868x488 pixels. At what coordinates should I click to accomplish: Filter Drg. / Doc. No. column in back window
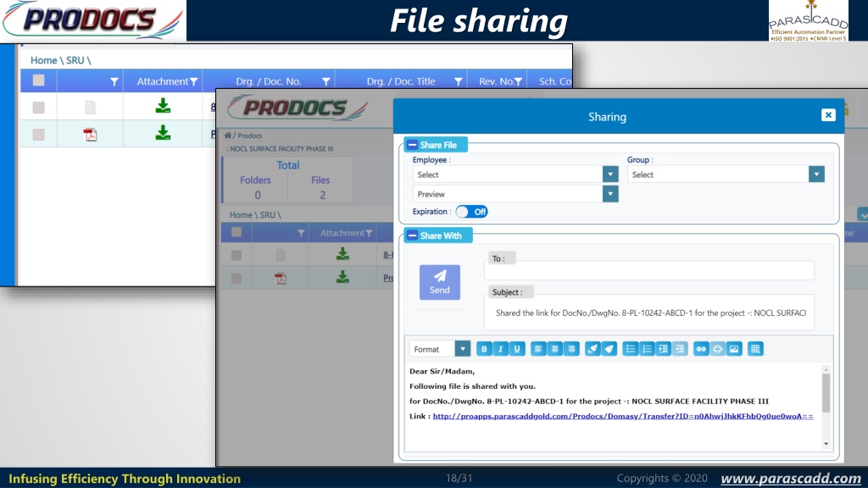point(326,82)
